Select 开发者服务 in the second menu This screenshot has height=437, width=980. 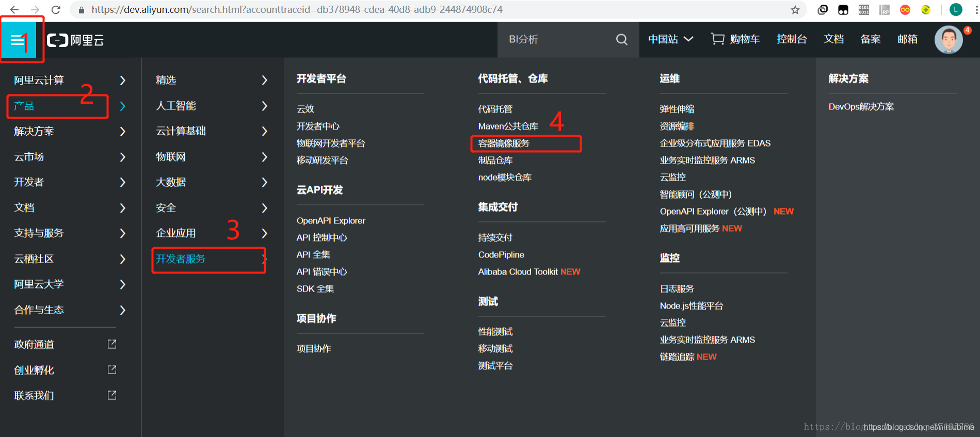(181, 259)
